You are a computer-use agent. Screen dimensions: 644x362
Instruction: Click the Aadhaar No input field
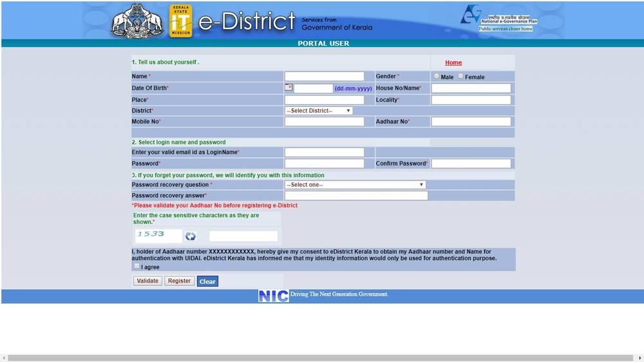[471, 122]
